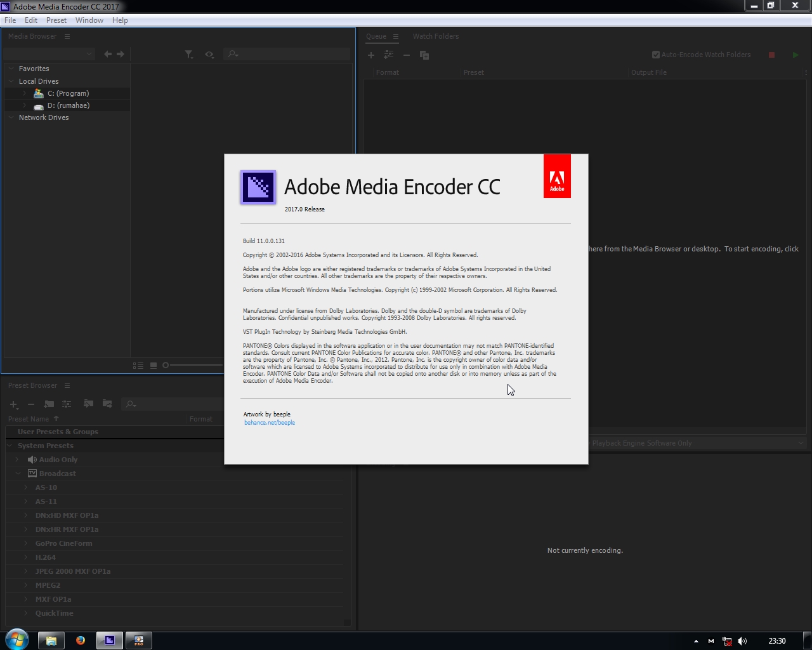Open Windows Explorer from the taskbar
This screenshot has height=650, width=812.
pyautogui.click(x=51, y=640)
